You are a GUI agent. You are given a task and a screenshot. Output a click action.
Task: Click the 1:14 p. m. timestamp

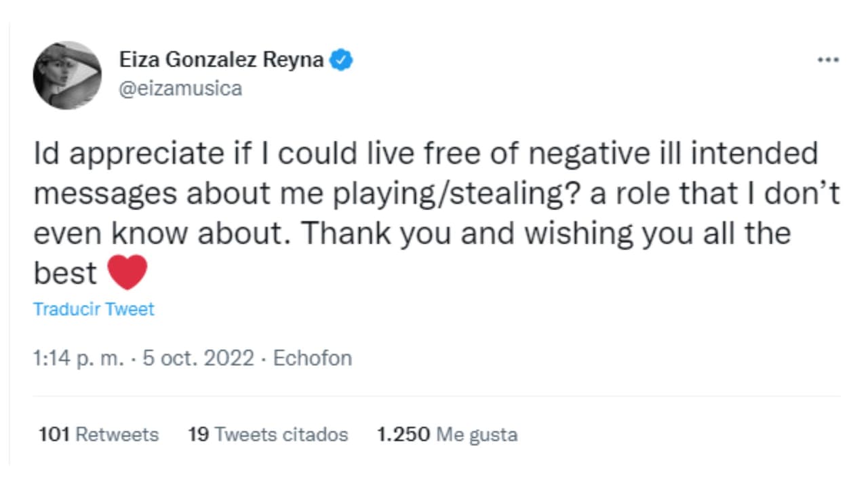(79, 358)
